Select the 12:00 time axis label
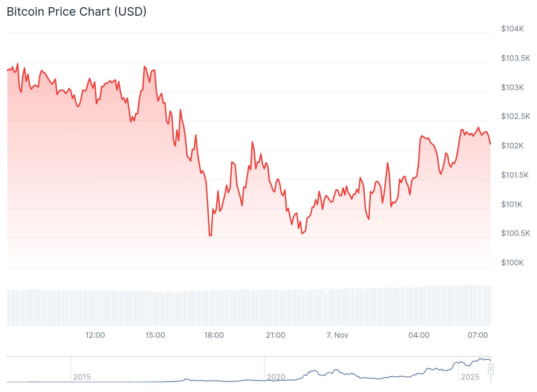The image size is (537, 392). (x=95, y=335)
